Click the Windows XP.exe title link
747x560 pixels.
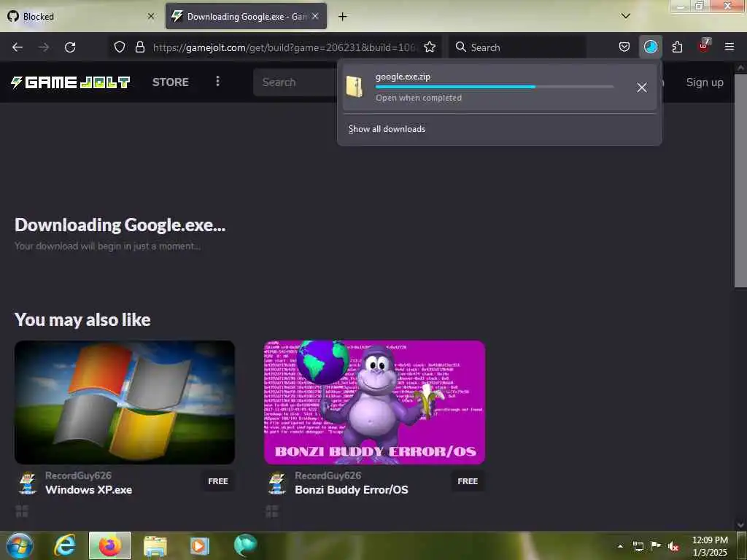click(x=88, y=490)
